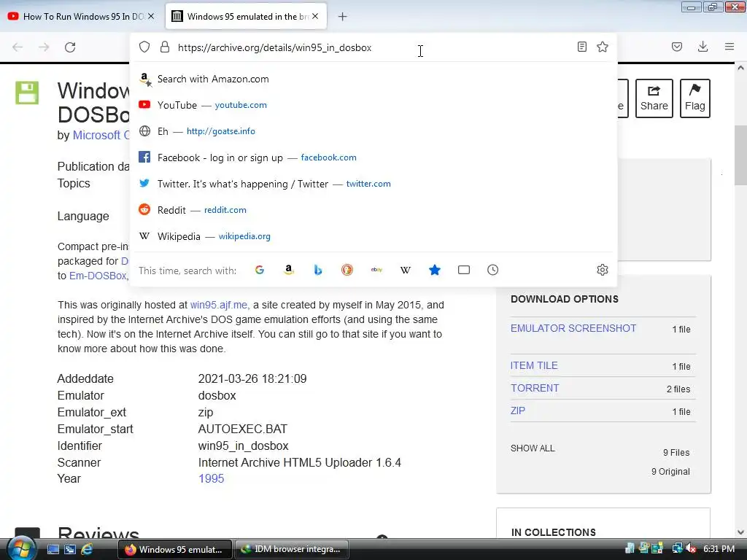This screenshot has width=747, height=560.
Task: Flag this archive item
Action: pyautogui.click(x=695, y=98)
